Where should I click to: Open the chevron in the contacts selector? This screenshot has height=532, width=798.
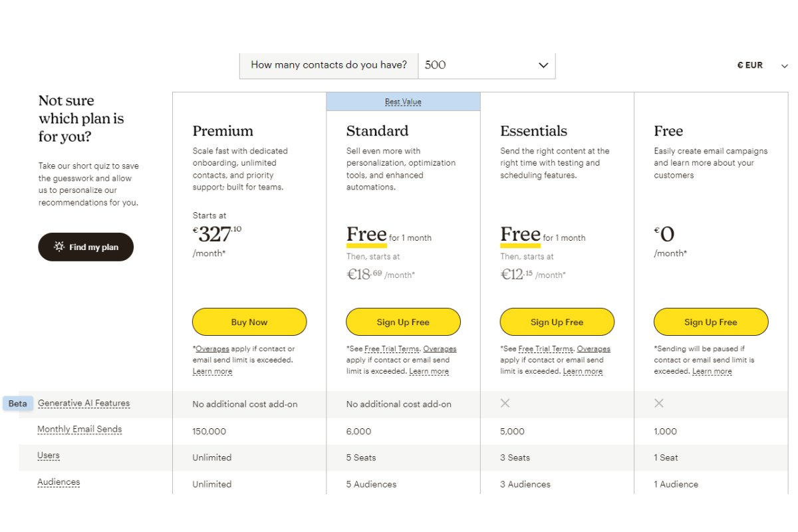544,65
